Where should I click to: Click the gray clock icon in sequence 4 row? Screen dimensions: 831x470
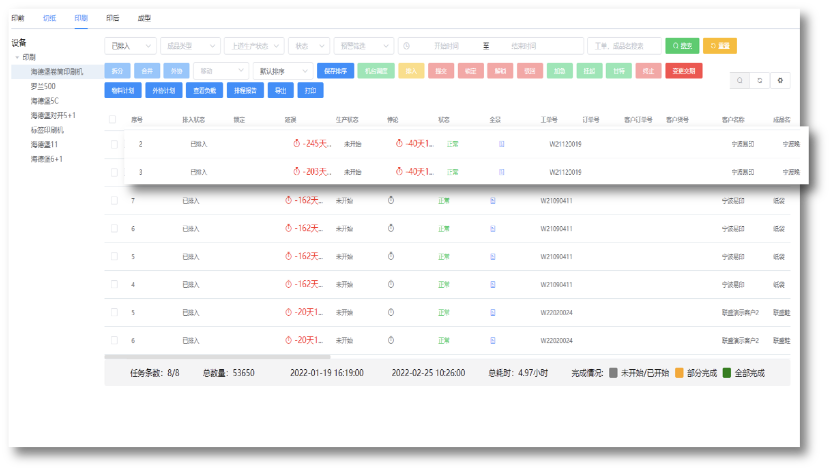[x=392, y=285]
